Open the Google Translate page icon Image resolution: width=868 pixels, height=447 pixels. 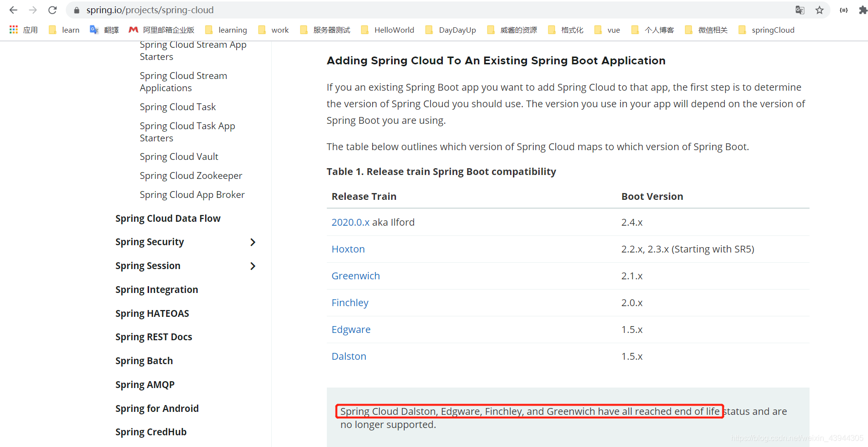click(800, 10)
